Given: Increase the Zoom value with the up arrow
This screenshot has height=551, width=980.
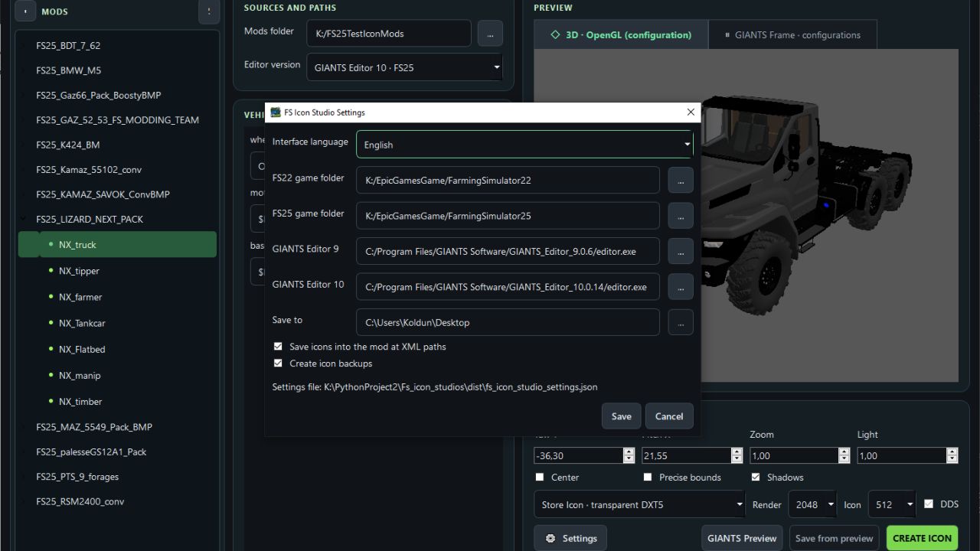Looking at the screenshot, I should pyautogui.click(x=844, y=452).
